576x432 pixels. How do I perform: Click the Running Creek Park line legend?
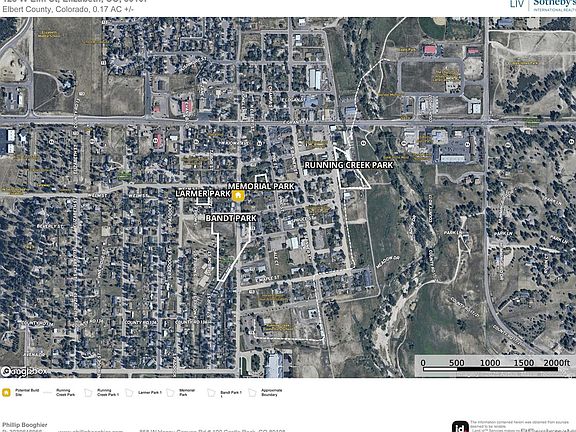[x=47, y=393]
